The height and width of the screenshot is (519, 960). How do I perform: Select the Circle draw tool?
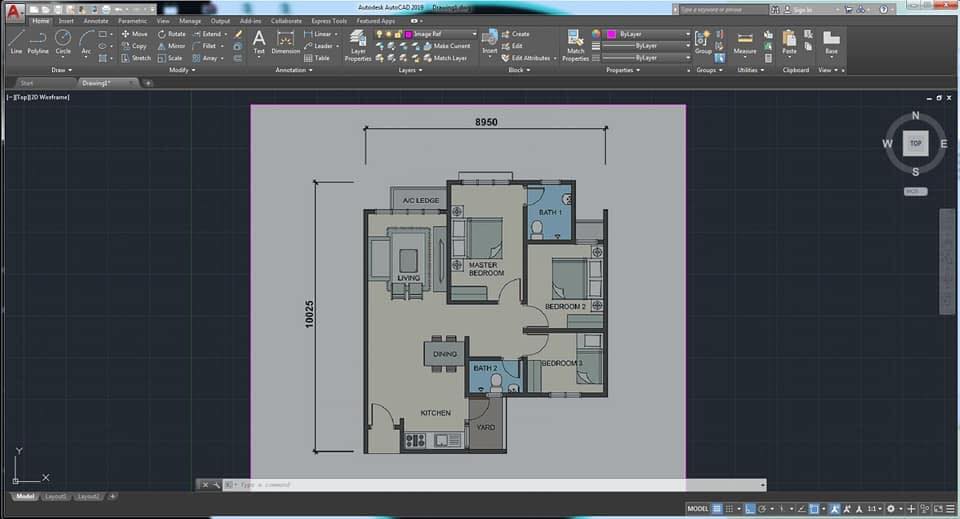tap(63, 42)
